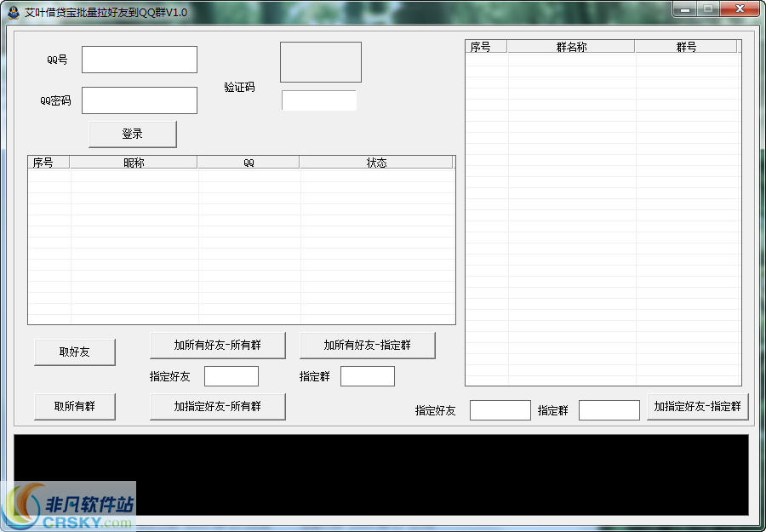This screenshot has width=766, height=532.
Task: Click 指定群 field under 加所有好友-指定群
Action: 368,376
